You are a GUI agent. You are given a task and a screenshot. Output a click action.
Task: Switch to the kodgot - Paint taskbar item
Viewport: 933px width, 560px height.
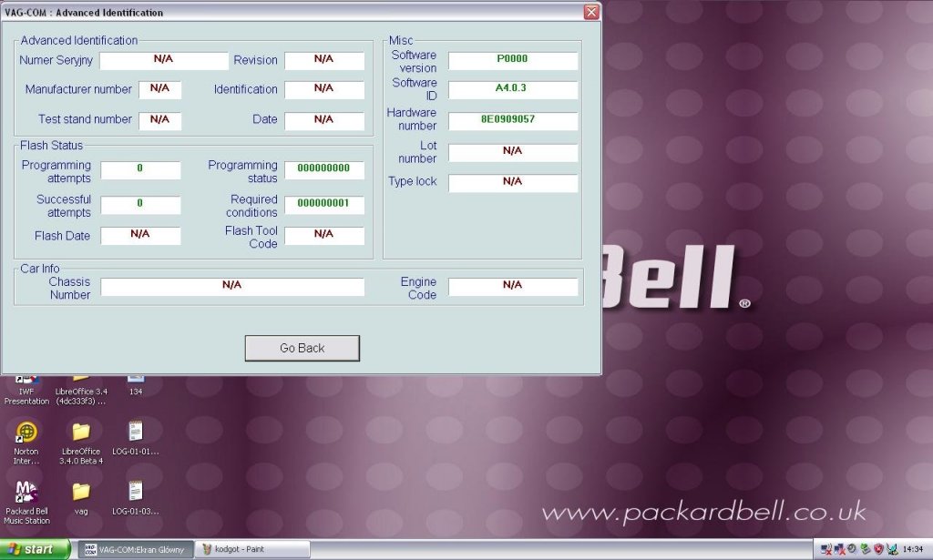[253, 549]
